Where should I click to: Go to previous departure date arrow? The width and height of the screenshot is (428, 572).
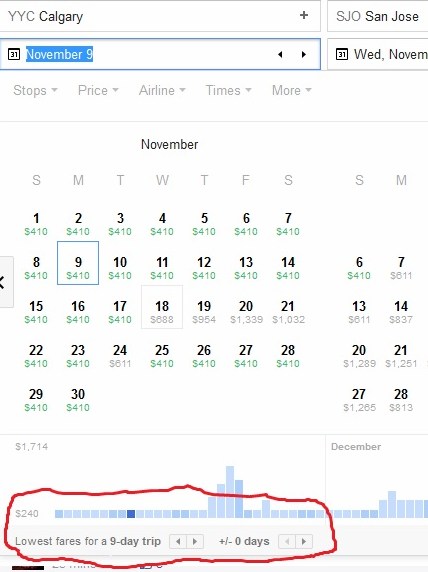pyautogui.click(x=280, y=54)
